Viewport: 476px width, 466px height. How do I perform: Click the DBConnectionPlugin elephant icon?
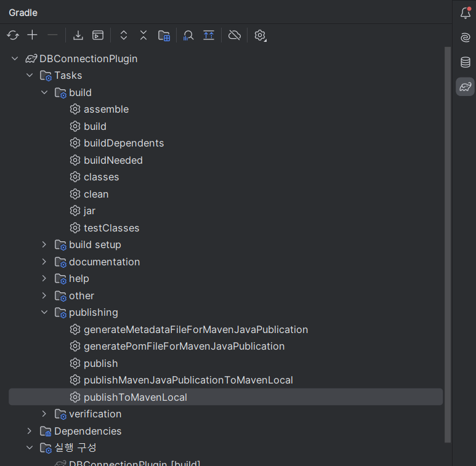[x=31, y=58]
